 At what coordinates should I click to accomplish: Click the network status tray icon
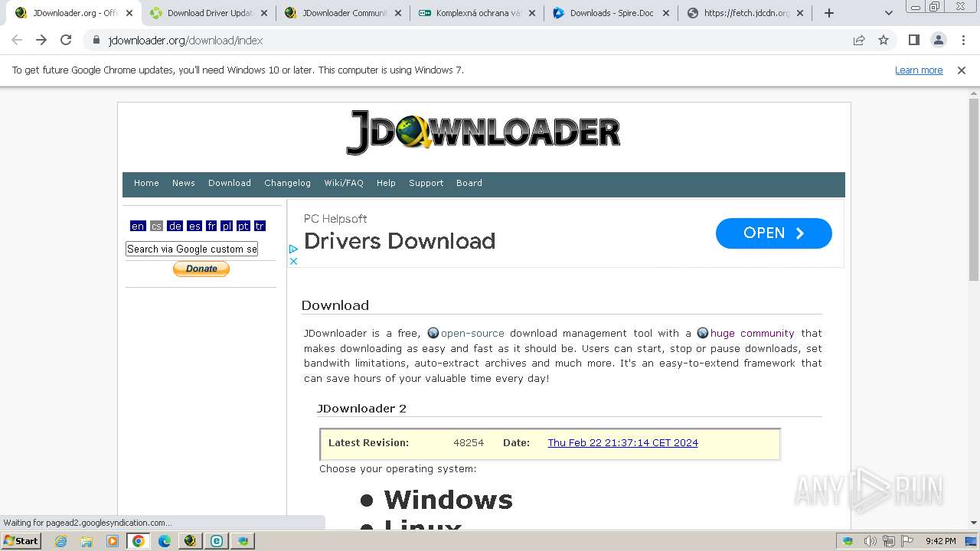click(889, 541)
